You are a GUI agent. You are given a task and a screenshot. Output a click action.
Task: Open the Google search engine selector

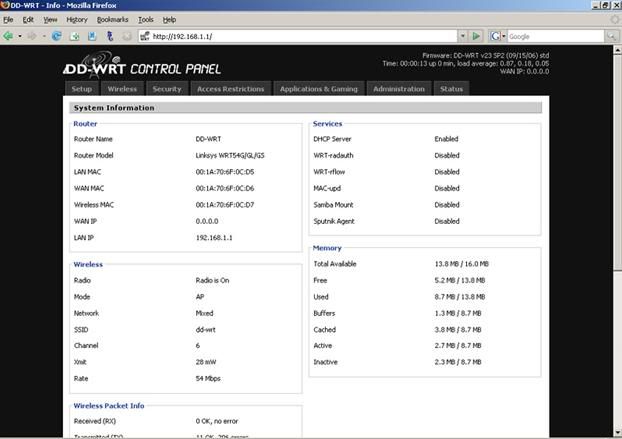point(497,36)
